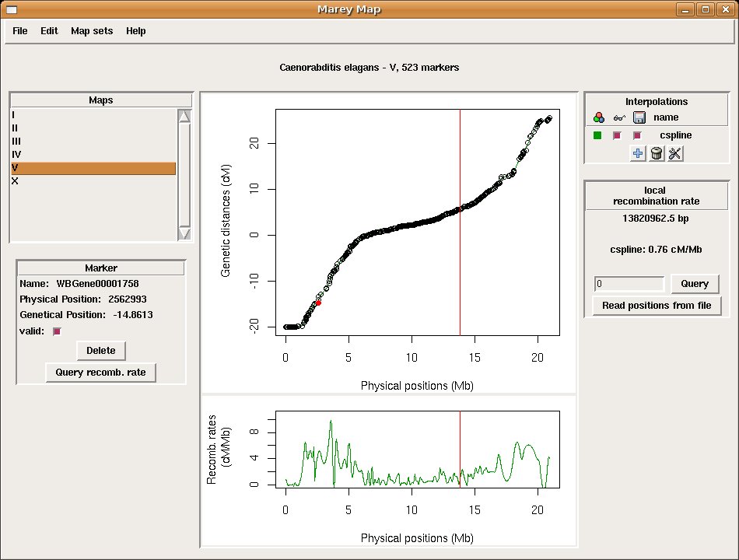Toggle cspline visibility checkbox
Screen dimensions: 739x560
pyautogui.click(x=617, y=135)
